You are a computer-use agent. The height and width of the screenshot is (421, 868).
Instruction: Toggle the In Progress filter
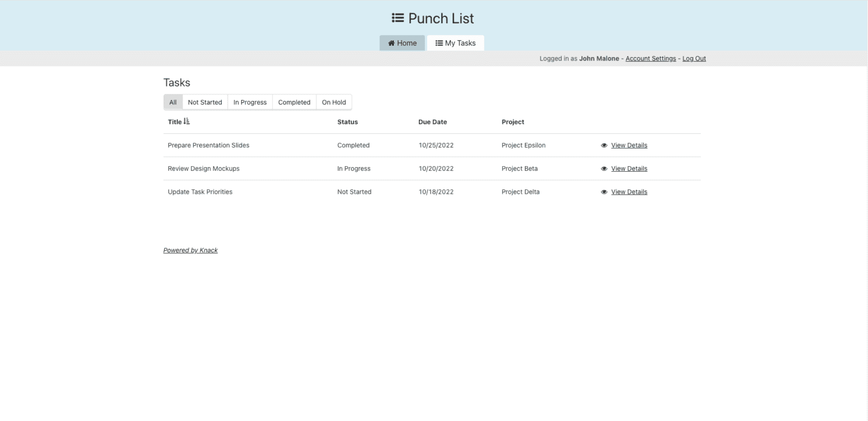(x=250, y=102)
